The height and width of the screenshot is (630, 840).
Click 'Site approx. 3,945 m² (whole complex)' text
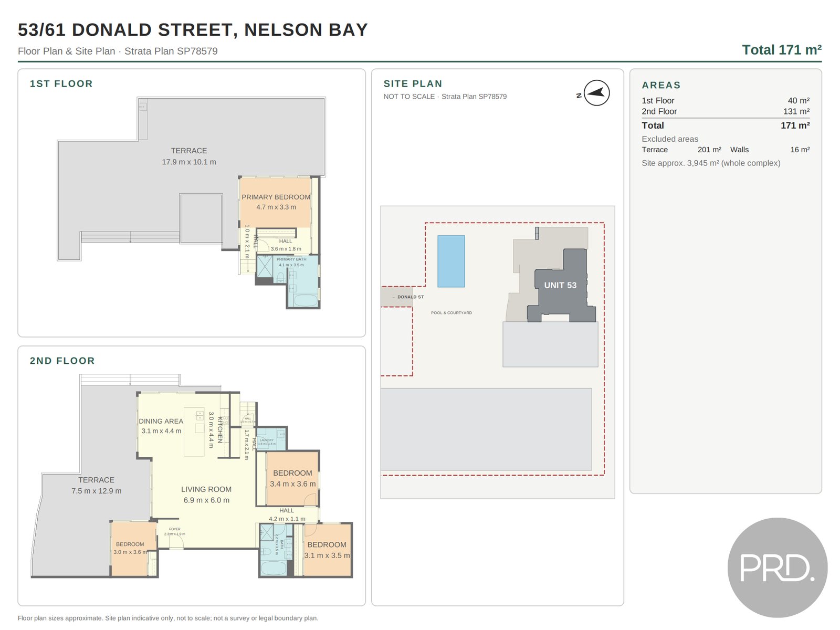tap(711, 163)
